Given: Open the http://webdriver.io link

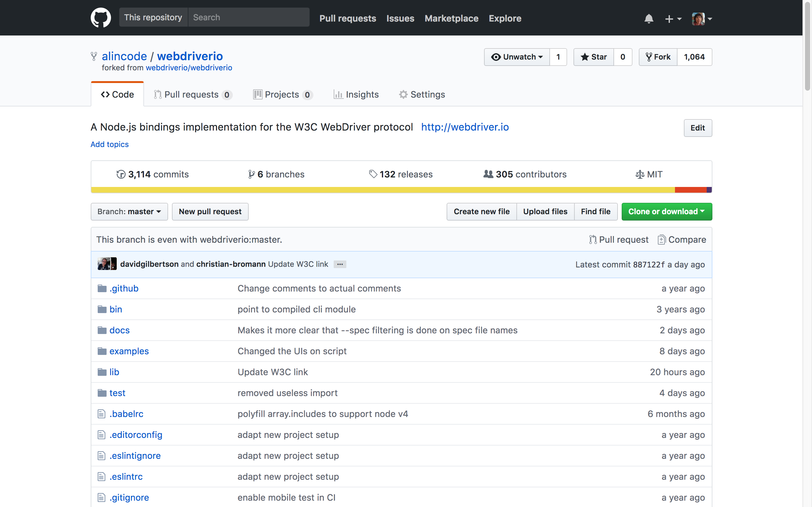Looking at the screenshot, I should [x=465, y=127].
